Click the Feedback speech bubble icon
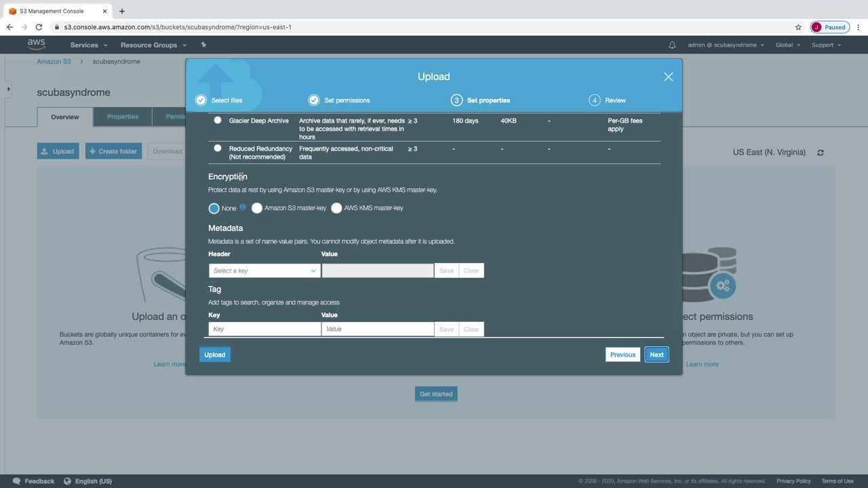Screen dimensions: 868x488 click(x=16, y=481)
